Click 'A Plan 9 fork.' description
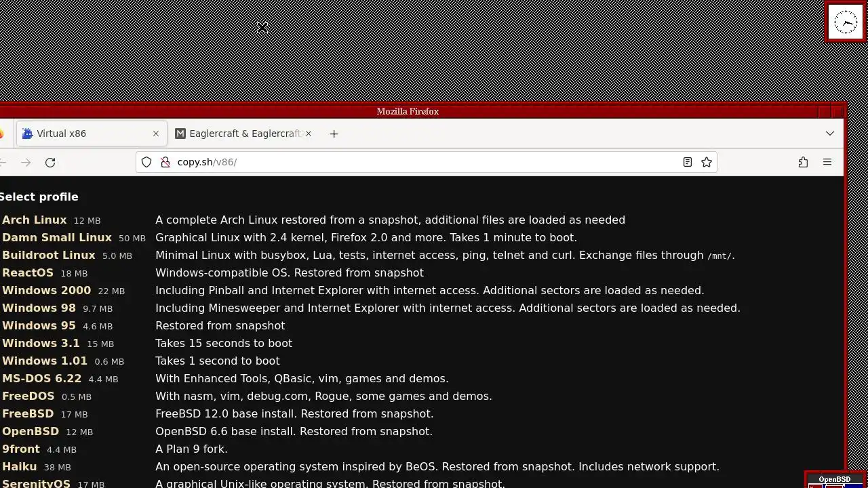 (191, 449)
